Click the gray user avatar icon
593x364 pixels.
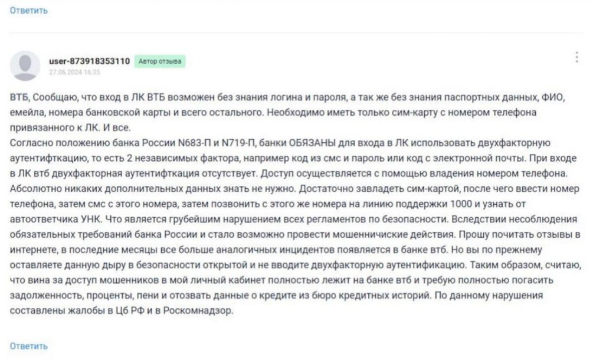click(x=25, y=65)
